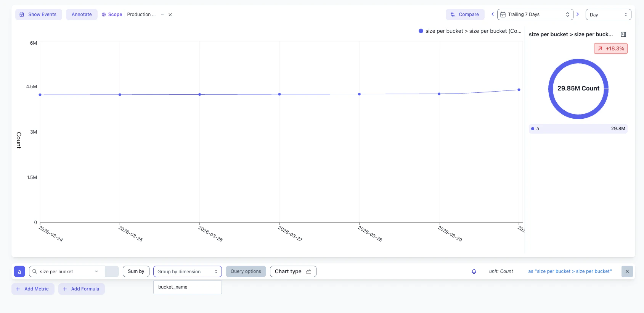Click the Compare button
This screenshot has height=313, width=644.
tap(465, 15)
